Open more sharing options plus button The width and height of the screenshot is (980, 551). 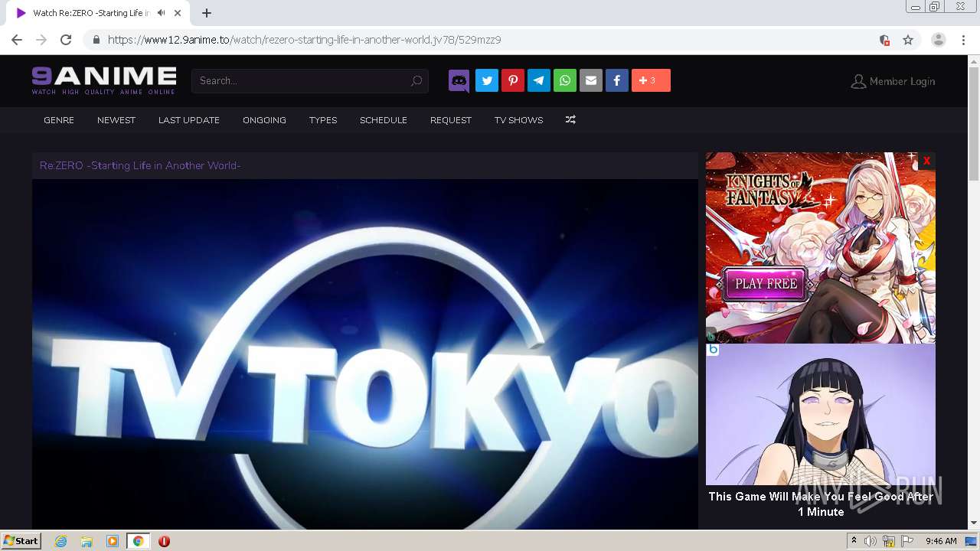click(x=651, y=80)
